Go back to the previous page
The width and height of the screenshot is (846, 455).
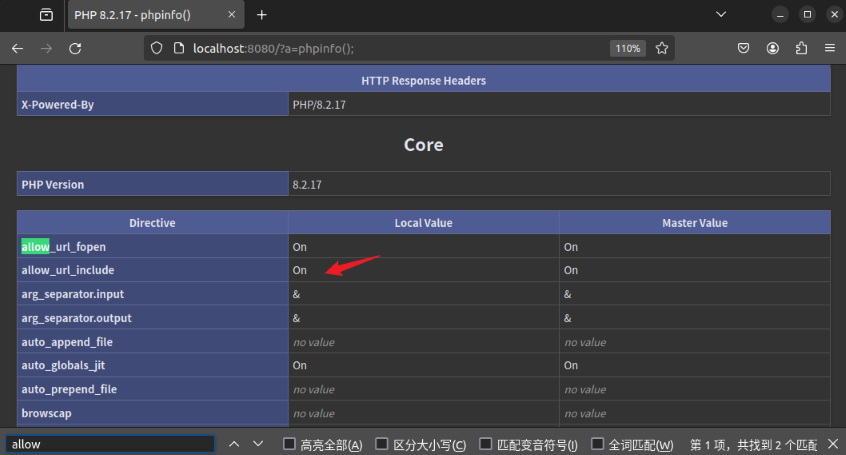17,48
